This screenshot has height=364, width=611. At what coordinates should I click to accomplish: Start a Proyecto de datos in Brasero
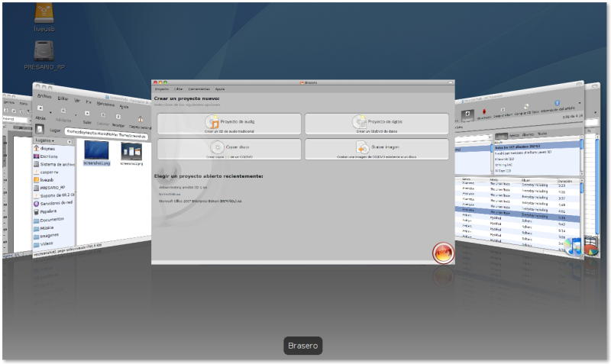point(377,124)
